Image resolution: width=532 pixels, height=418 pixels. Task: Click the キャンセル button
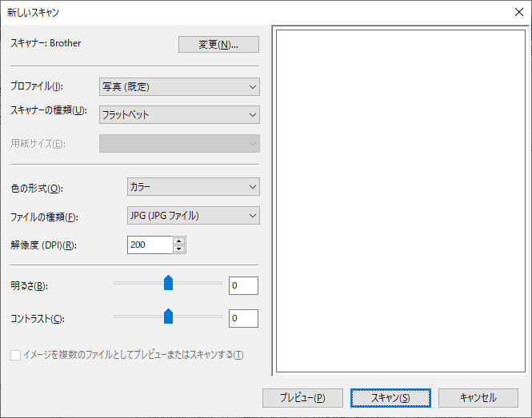(478, 398)
